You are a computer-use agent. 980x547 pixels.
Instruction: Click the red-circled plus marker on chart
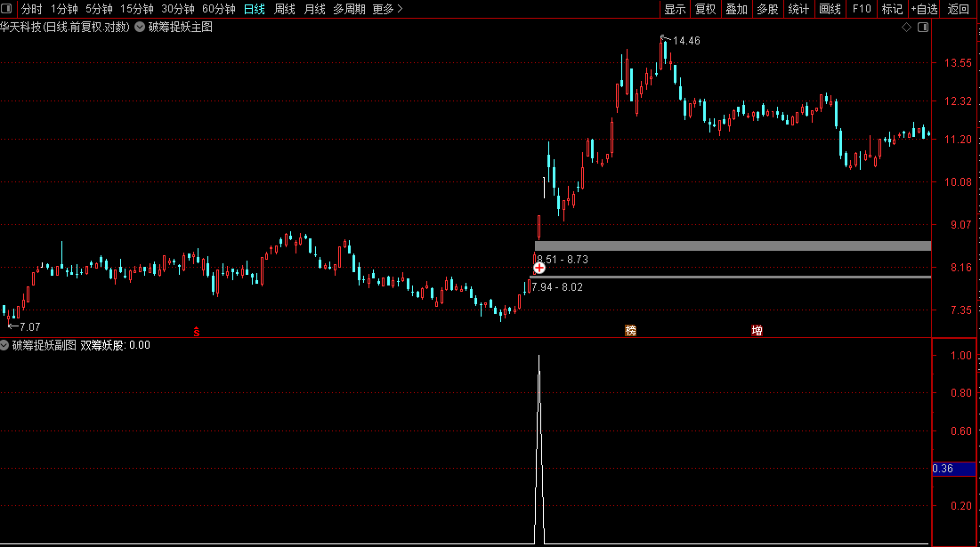(x=539, y=268)
